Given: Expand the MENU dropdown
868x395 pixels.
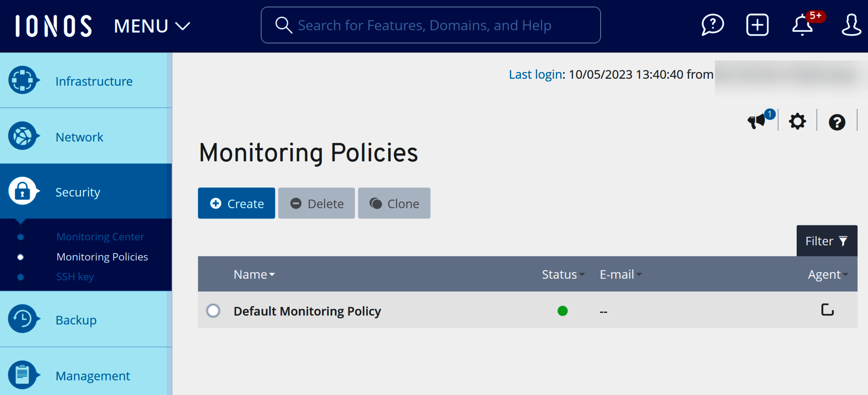Looking at the screenshot, I should click(x=152, y=26).
